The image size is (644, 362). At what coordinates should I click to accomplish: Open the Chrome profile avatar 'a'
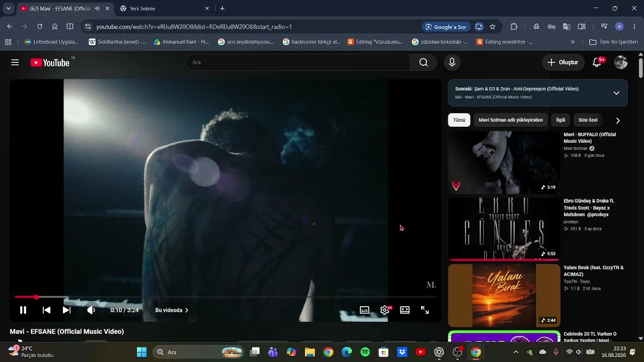[x=619, y=27]
